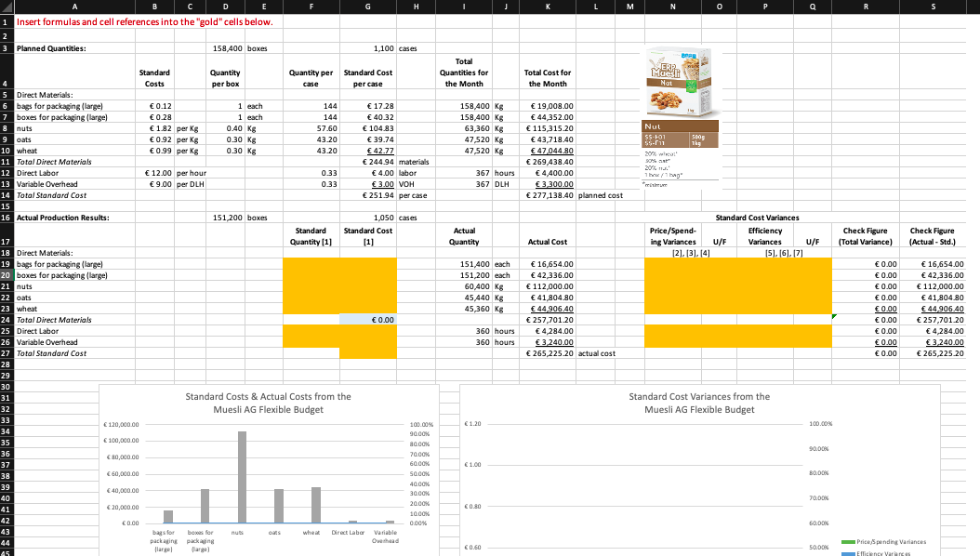Image resolution: width=980 pixels, height=556 pixels.
Task: Select column header G
Action: (367, 7)
